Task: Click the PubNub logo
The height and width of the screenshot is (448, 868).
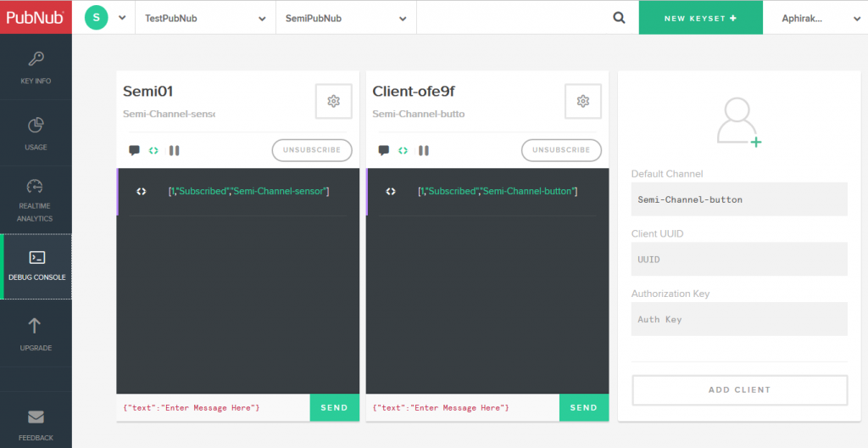Action: point(36,17)
